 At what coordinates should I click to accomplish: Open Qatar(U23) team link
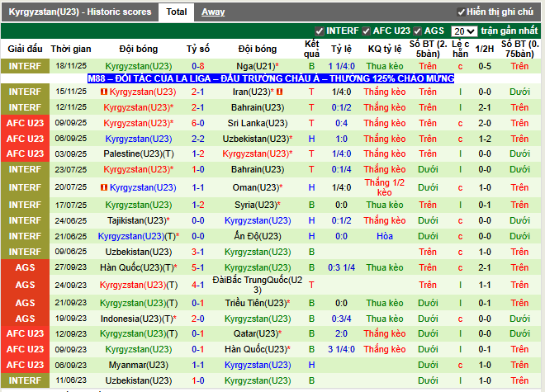click(x=258, y=333)
